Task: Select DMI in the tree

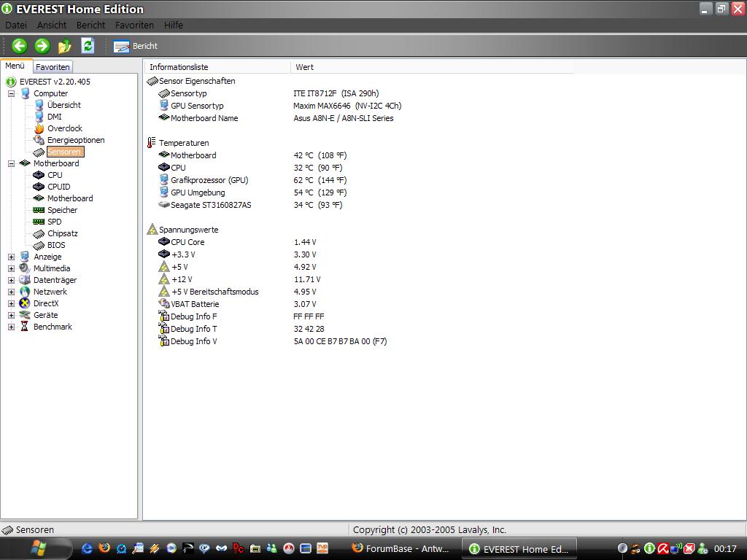Action: point(54,117)
